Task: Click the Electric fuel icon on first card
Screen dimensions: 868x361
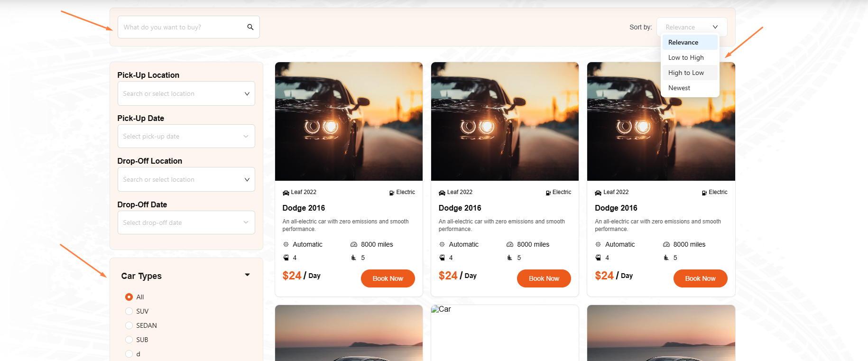Action: [x=392, y=193]
